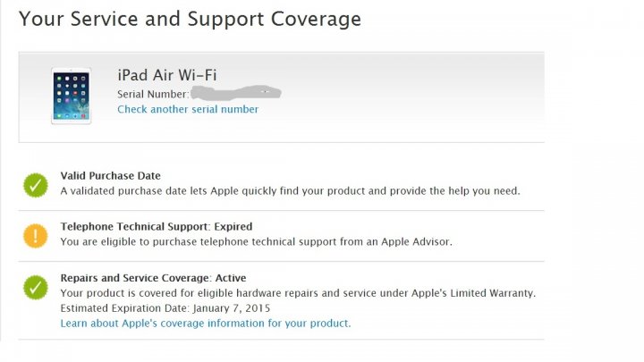Open the Check another serial number link
The width and height of the screenshot is (644, 362).
click(x=188, y=109)
